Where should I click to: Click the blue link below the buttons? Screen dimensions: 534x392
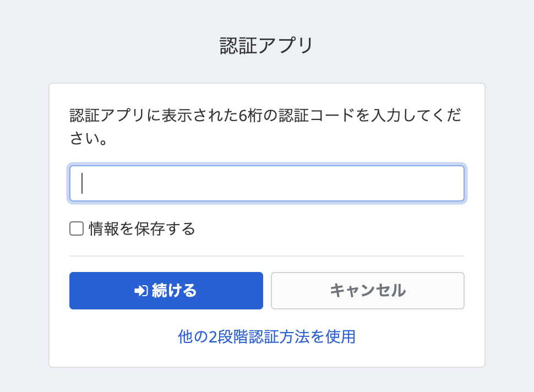[266, 337]
